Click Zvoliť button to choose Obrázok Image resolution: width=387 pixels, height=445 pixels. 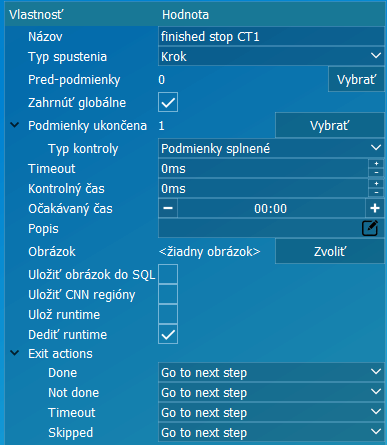pos(330,251)
